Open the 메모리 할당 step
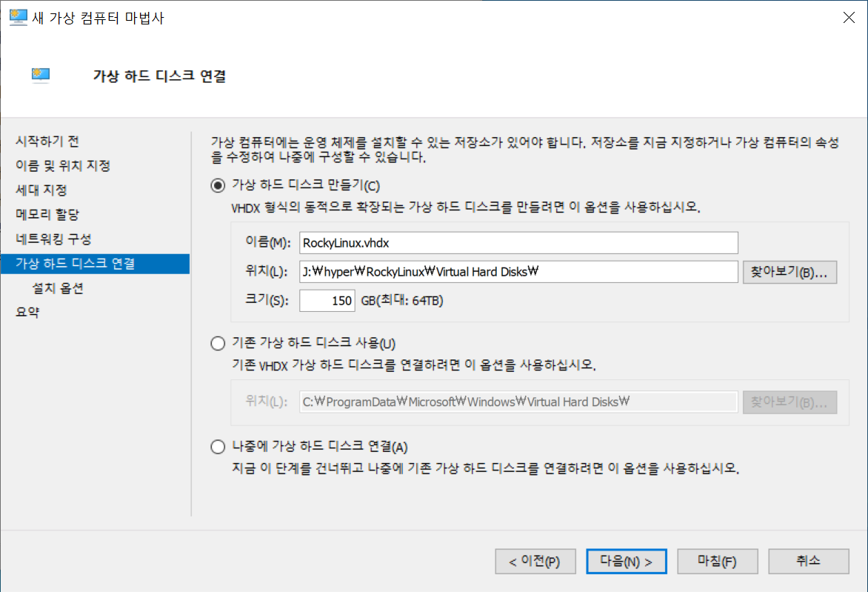Image resolution: width=868 pixels, height=592 pixels. [47, 214]
